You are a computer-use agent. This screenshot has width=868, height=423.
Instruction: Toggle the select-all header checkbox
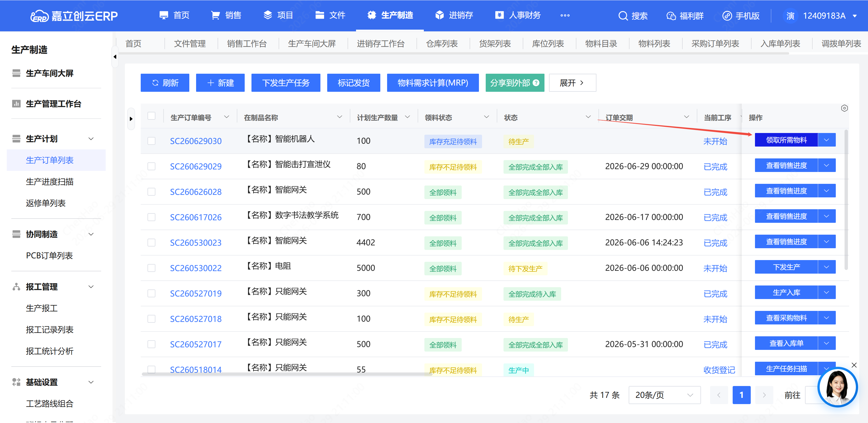[152, 116]
